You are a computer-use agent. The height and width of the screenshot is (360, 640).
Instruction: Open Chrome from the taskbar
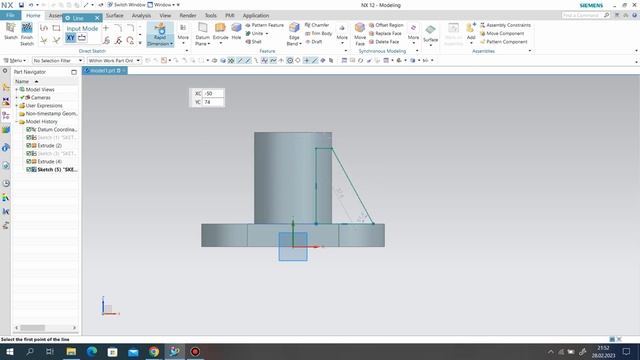[154, 352]
